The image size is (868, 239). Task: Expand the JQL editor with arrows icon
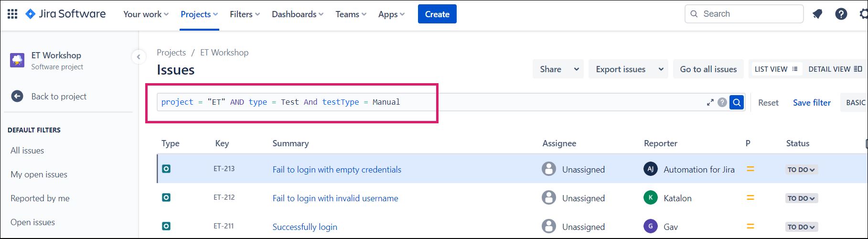[710, 102]
